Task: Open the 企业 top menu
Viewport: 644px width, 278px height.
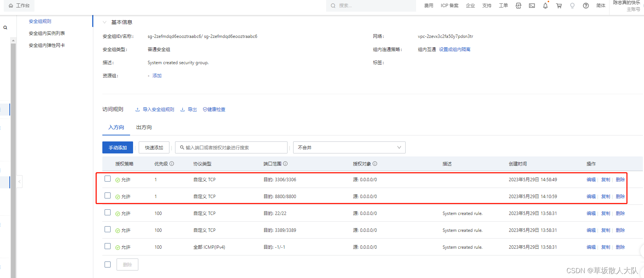Action: [470, 6]
